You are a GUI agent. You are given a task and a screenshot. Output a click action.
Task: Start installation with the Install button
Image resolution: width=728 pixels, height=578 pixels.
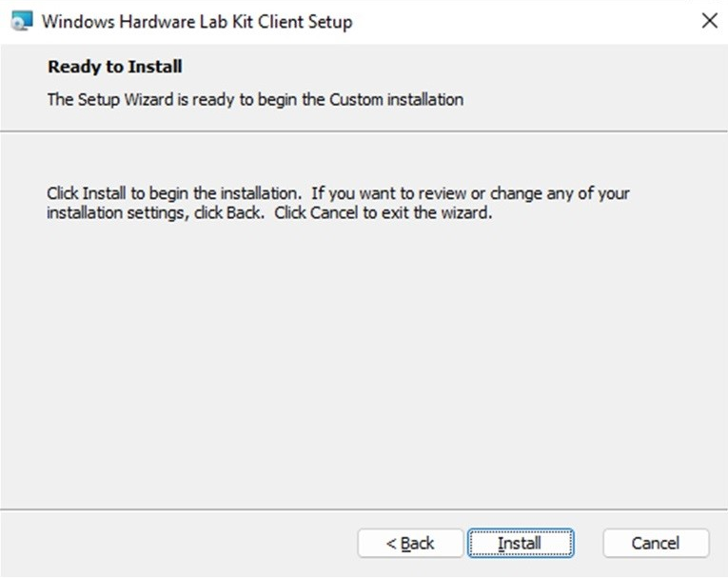click(521, 543)
